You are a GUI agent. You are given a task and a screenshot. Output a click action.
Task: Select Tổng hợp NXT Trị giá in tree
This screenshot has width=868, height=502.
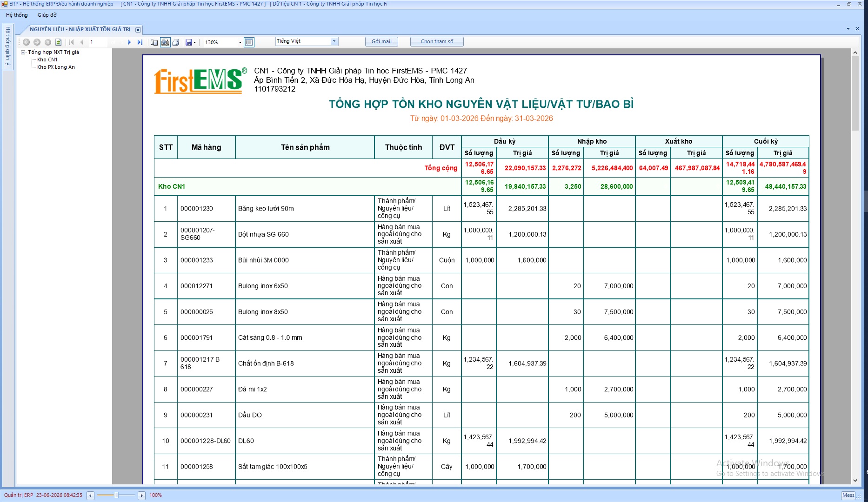click(x=53, y=53)
